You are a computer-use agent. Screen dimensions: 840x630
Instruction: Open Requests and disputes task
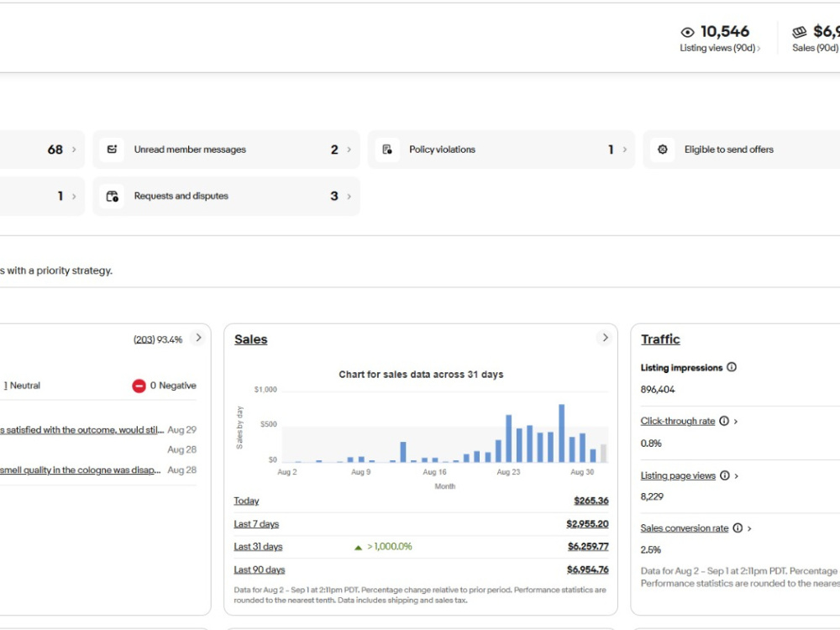point(226,196)
